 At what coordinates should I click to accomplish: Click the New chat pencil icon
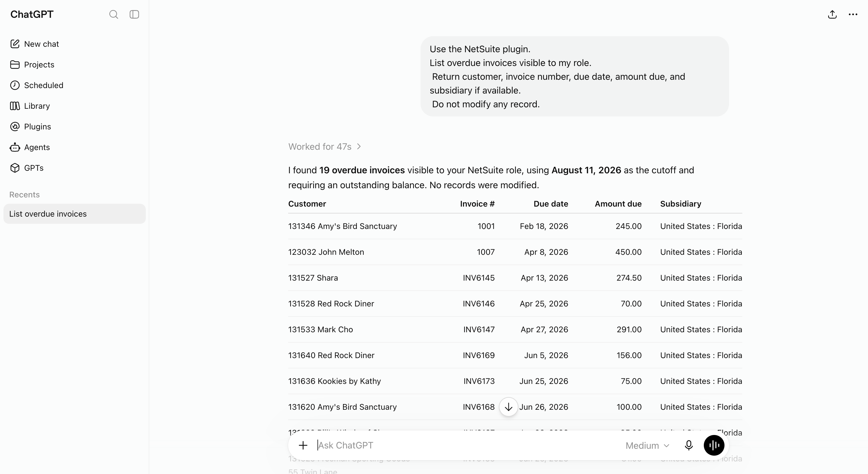pyautogui.click(x=15, y=44)
